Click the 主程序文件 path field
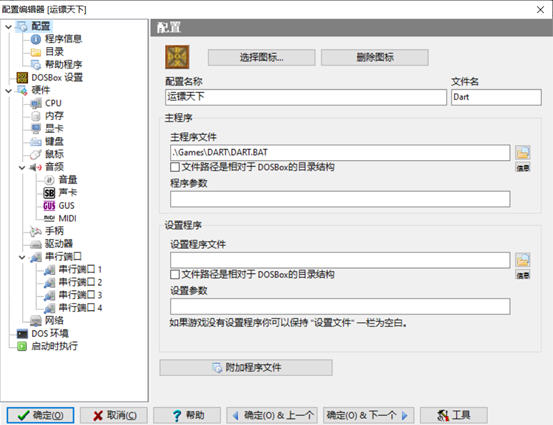553x425 pixels. (x=340, y=153)
